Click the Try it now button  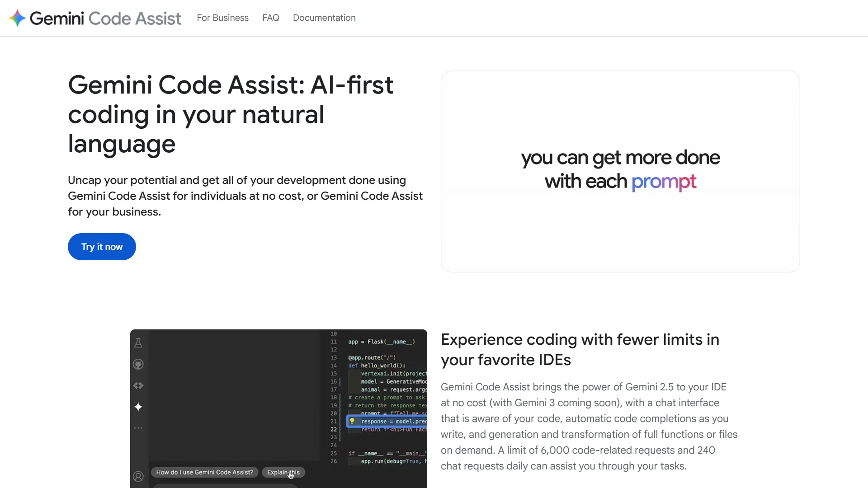click(102, 247)
